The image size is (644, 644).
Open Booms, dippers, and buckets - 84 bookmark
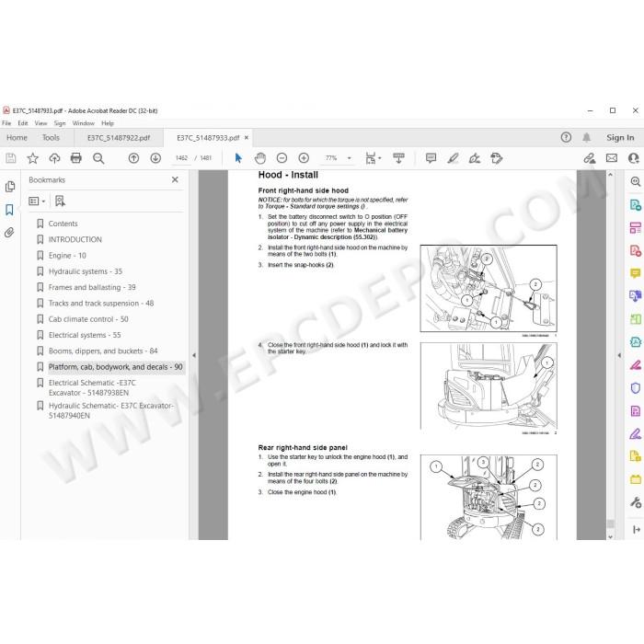[x=103, y=351]
